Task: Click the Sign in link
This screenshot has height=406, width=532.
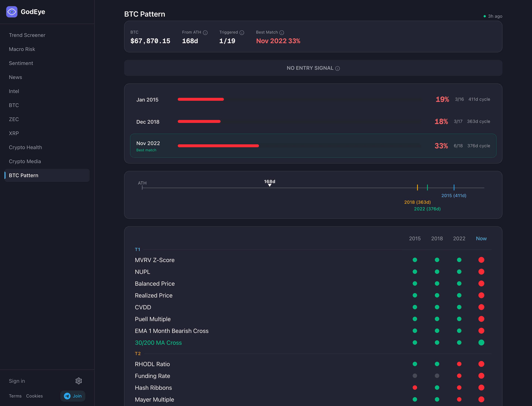Action: [x=17, y=381]
